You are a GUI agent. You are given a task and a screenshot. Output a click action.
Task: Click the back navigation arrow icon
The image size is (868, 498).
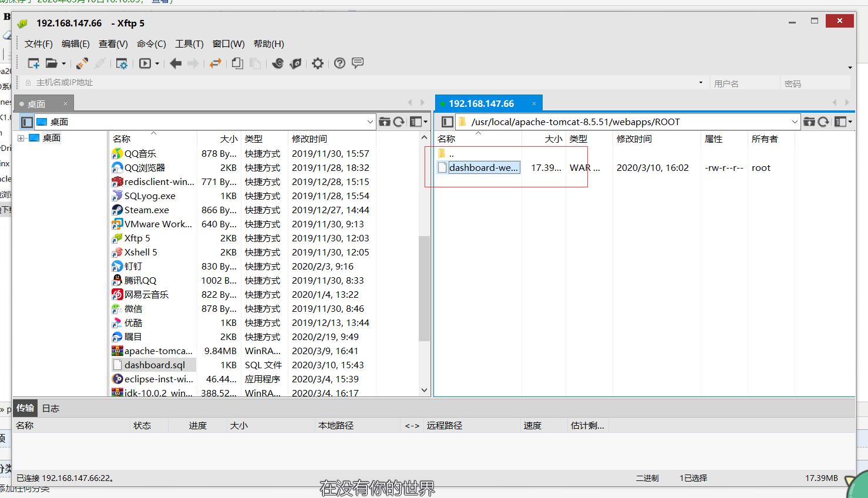click(176, 63)
